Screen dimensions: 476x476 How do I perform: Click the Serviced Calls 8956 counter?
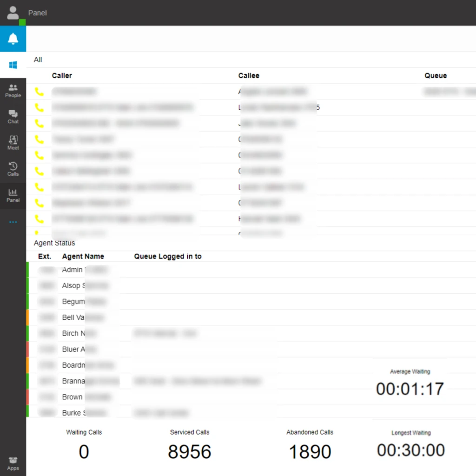pyautogui.click(x=190, y=451)
